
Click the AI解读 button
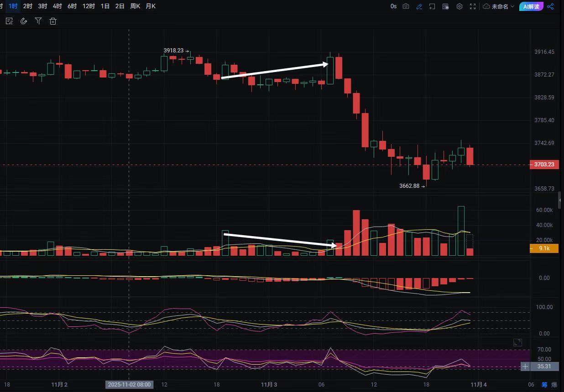point(531,6)
